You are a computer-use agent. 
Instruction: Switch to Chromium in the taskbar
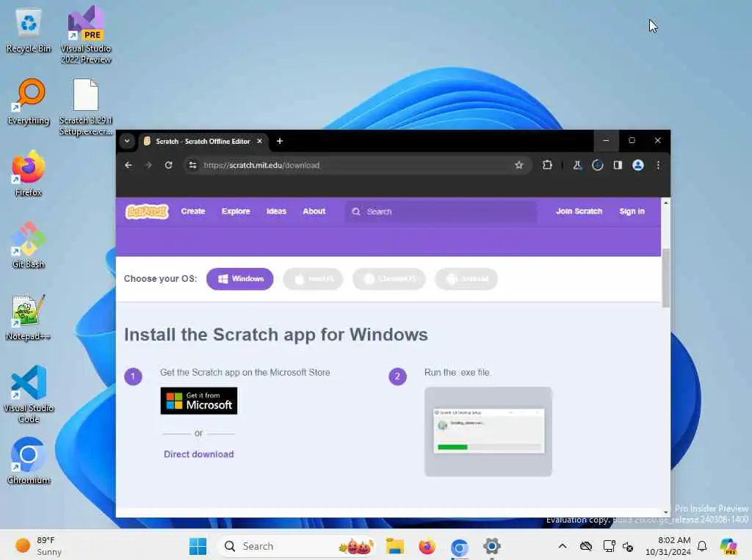(460, 547)
